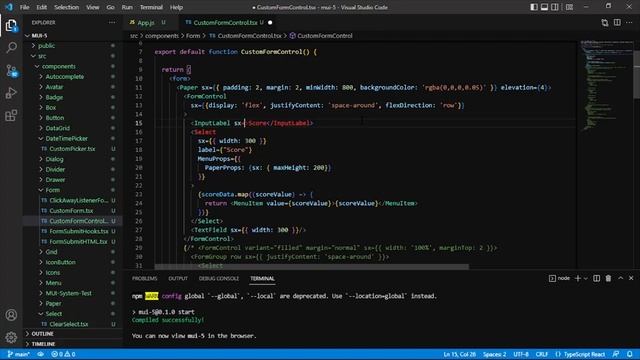Open errors and warnings count in status bar
This screenshot has width=640, height=360.
[x=63, y=354]
